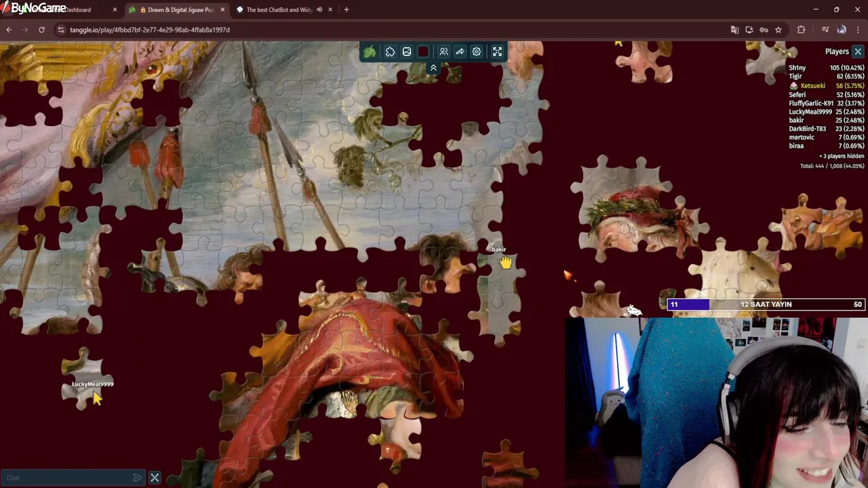Click the Total 444 / 1,008 progress text

click(x=832, y=166)
